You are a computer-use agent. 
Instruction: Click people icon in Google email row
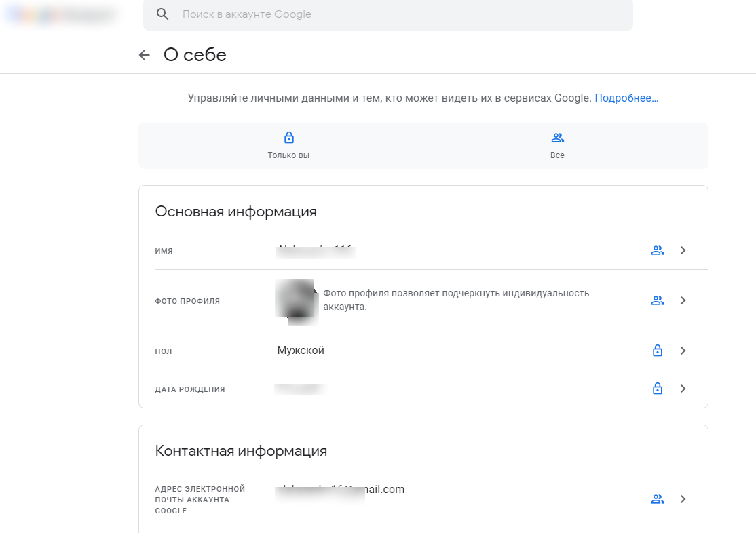point(657,499)
